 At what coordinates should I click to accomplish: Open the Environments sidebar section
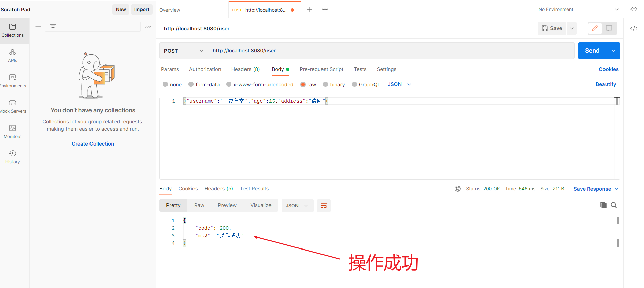(x=12, y=81)
